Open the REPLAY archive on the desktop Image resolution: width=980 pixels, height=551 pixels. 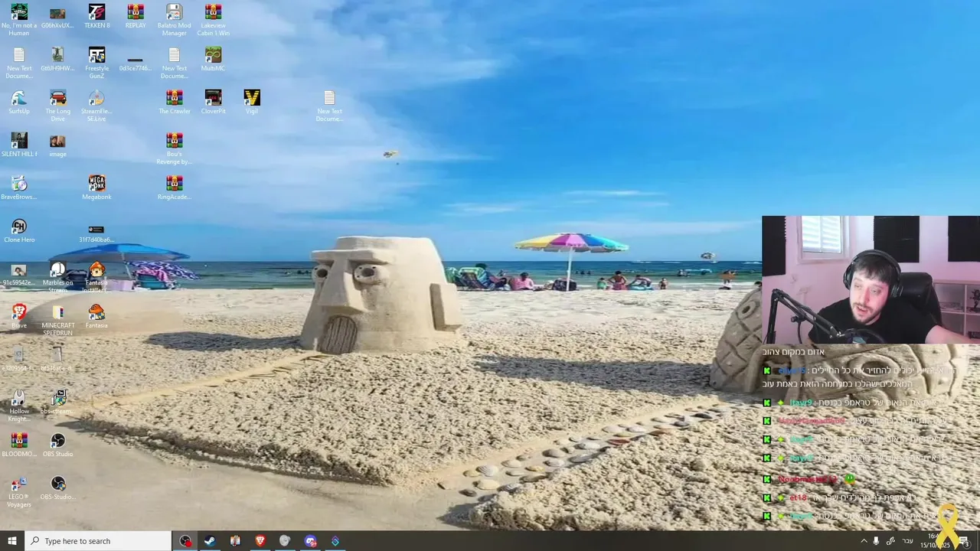tap(136, 17)
